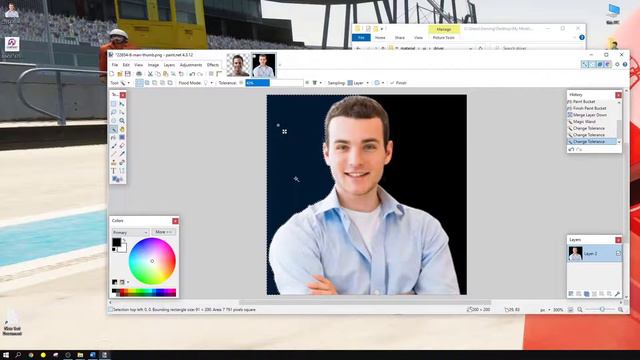640x360 pixels.
Task: Open the palette management dropdown arrow
Action: click(x=128, y=282)
